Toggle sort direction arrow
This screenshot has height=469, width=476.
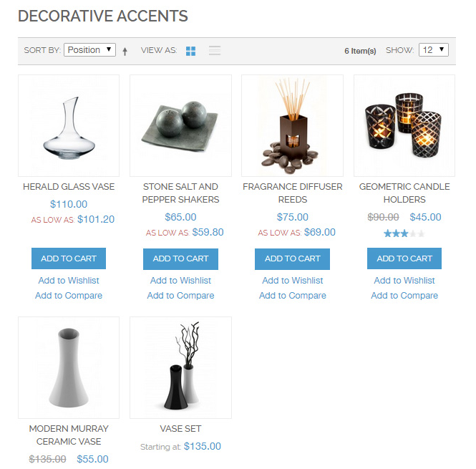(125, 52)
